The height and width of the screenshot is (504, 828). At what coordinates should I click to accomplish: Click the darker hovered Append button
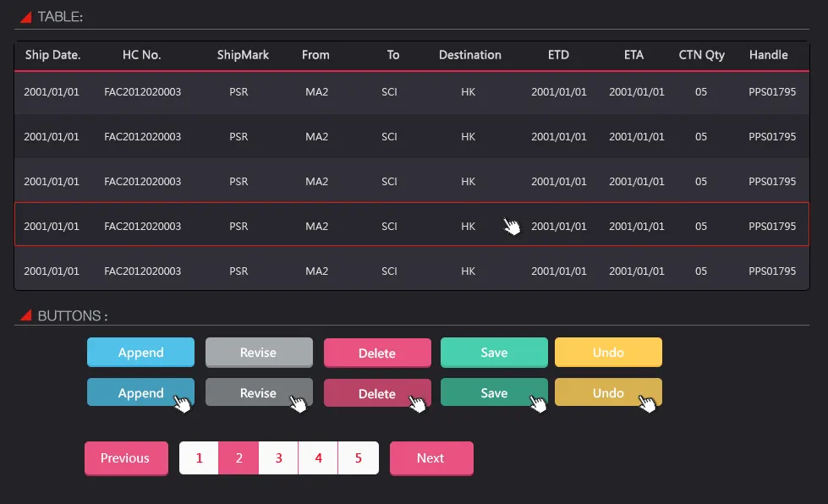click(x=140, y=392)
